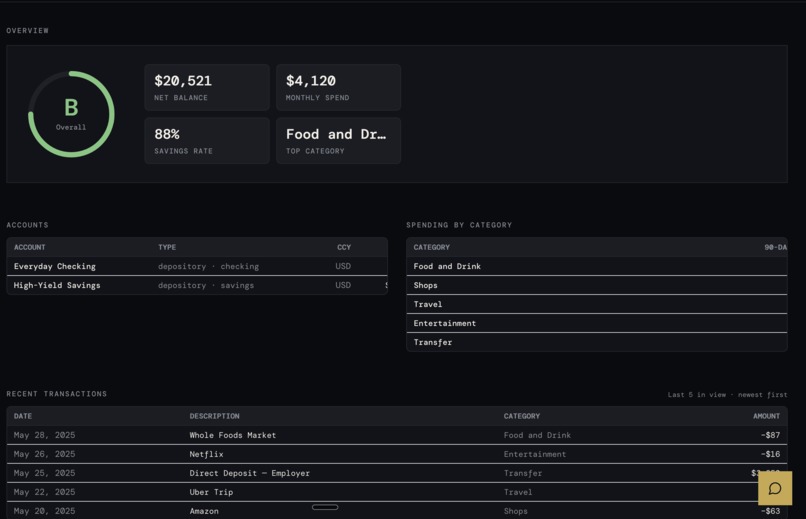Viewport: 806px width, 519px height.
Task: Select Travel spending category row
Action: coord(596,304)
